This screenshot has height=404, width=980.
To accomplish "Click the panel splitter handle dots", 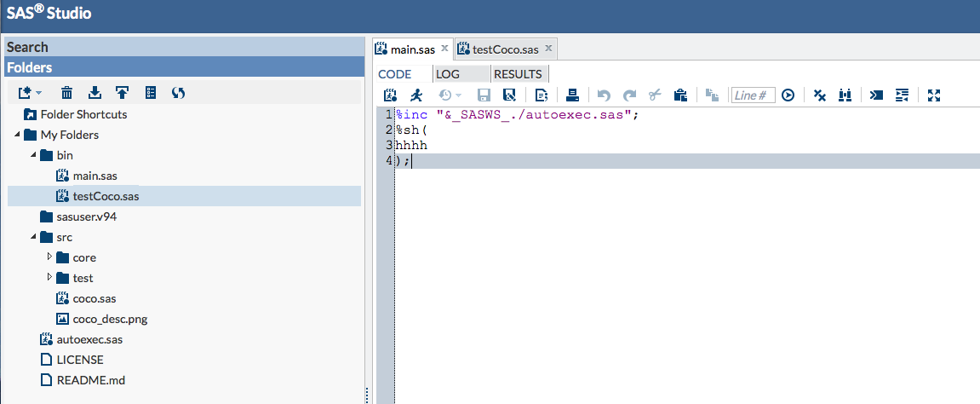I will tap(367, 395).
